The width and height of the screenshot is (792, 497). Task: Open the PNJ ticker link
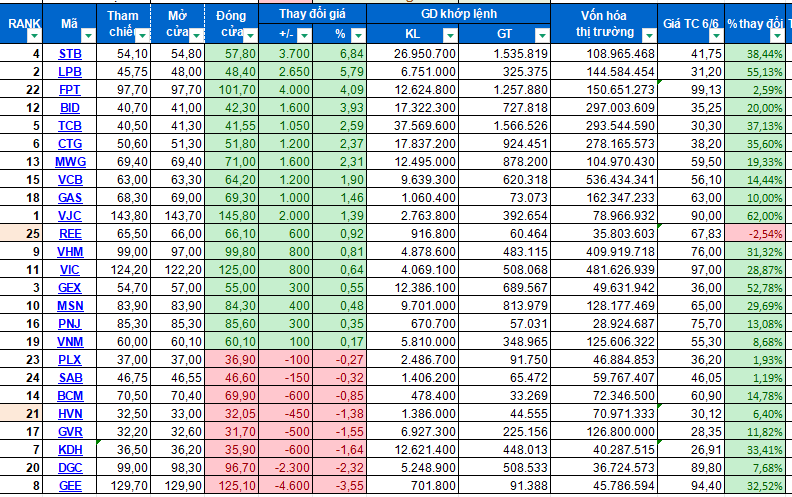pyautogui.click(x=70, y=324)
